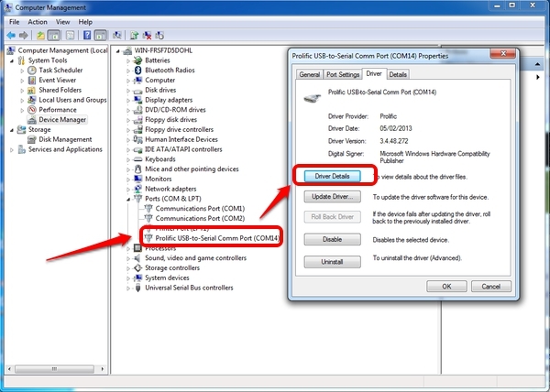Click the Show/Hide Console Tree toolbar icon

point(54,36)
